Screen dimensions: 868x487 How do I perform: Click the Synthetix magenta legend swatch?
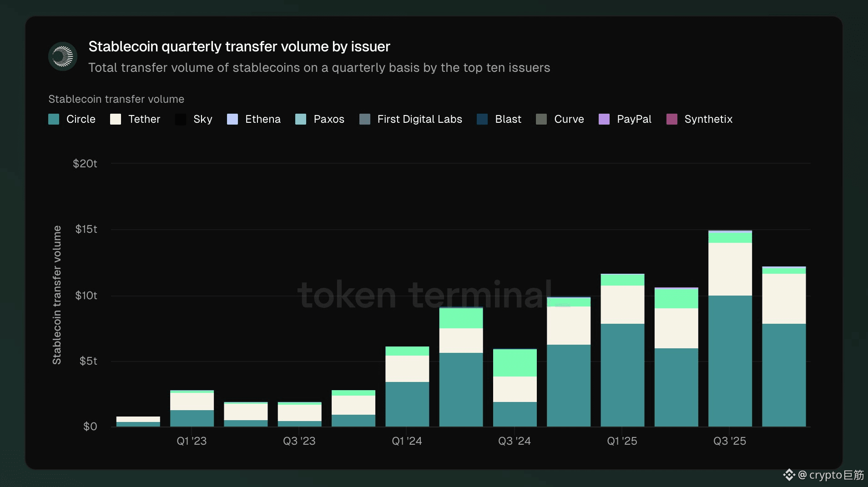click(672, 119)
